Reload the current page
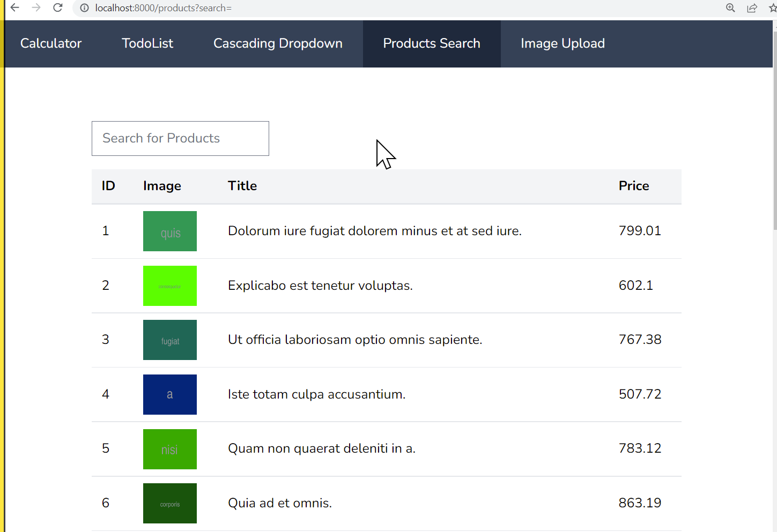 point(58,8)
